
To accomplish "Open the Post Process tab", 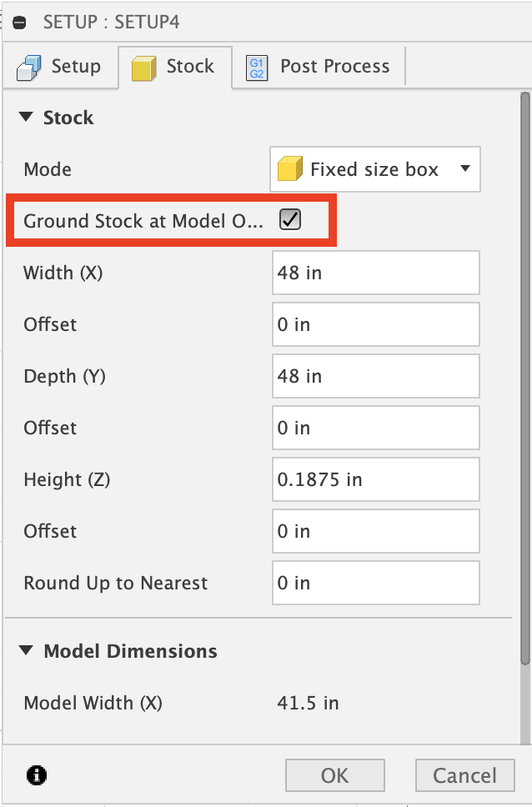I will pyautogui.click(x=319, y=67).
